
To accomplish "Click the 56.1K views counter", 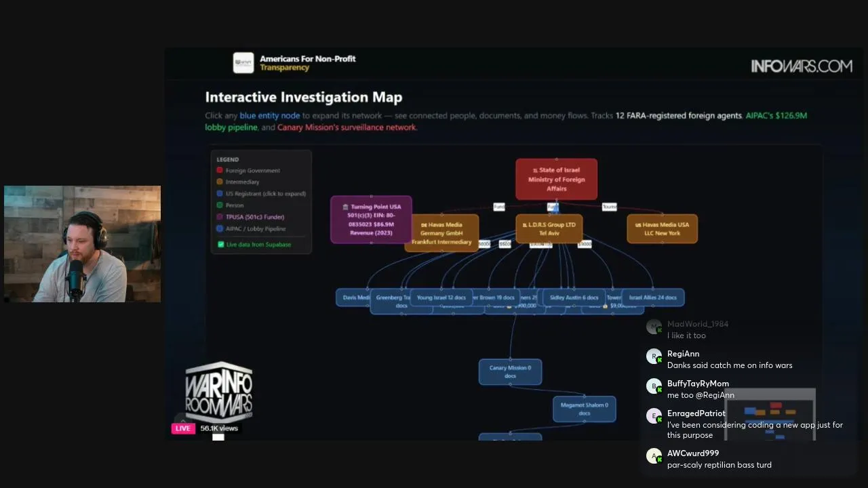I will coord(219,428).
